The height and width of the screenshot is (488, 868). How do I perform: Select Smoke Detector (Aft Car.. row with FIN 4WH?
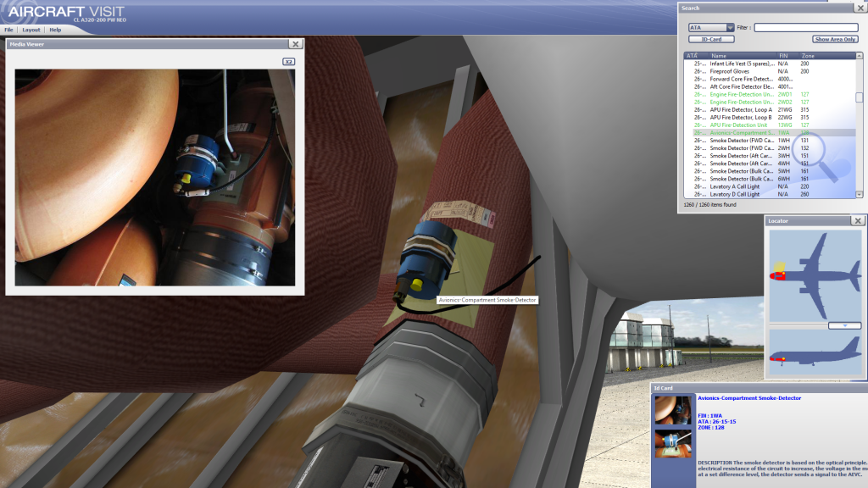point(770,164)
